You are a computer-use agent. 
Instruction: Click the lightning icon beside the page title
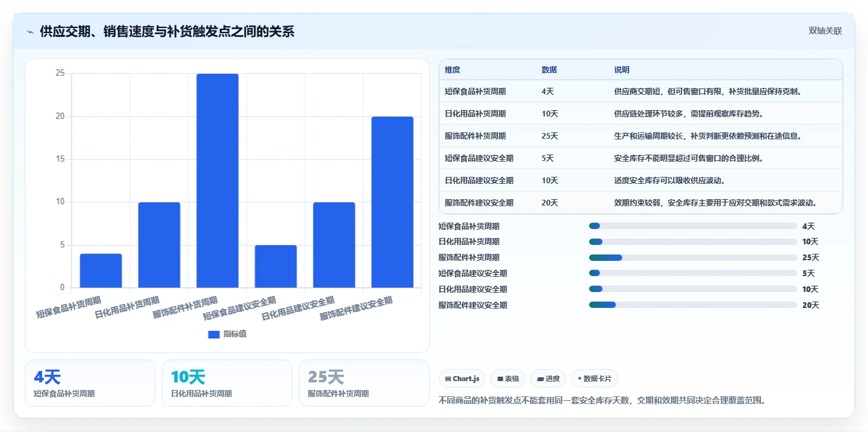coord(31,32)
